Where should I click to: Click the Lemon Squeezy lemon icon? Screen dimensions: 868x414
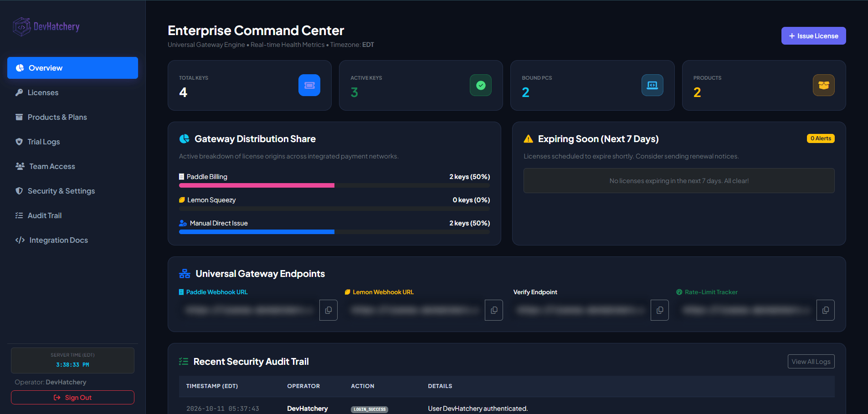coord(182,200)
